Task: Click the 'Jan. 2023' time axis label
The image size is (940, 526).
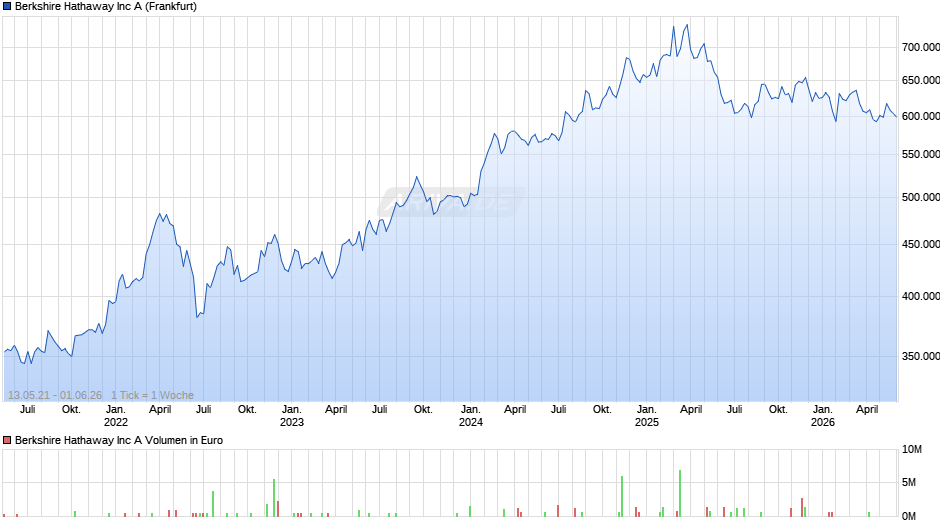Action: [292, 416]
